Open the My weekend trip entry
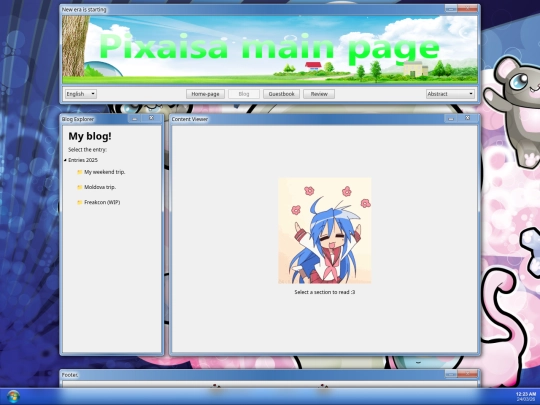The image size is (540, 405). coord(105,172)
